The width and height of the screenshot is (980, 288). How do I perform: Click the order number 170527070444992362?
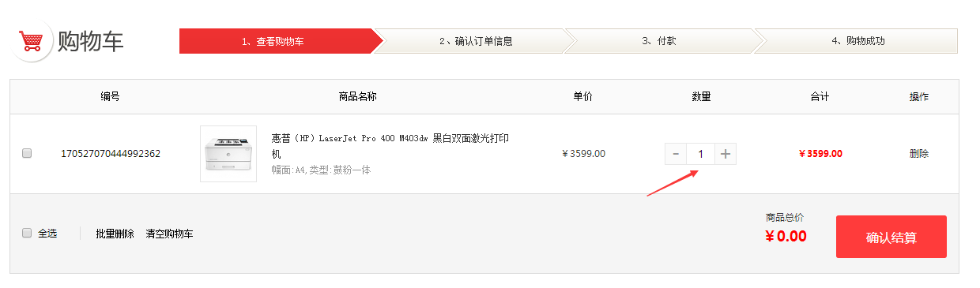(111, 153)
